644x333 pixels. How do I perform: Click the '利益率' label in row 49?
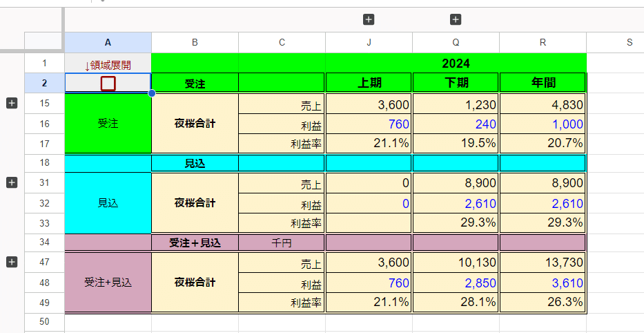tap(282, 302)
